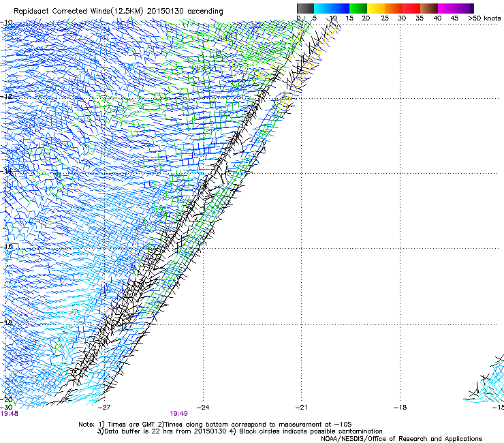Viewport: 504px width, 443px height.
Task: Click the 'Times are GMT' note line
Action: pyautogui.click(x=215, y=425)
